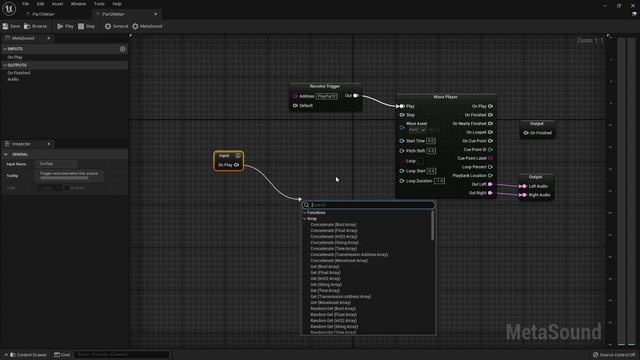Toggle the Wave Player Loop checkbox

[420, 161]
